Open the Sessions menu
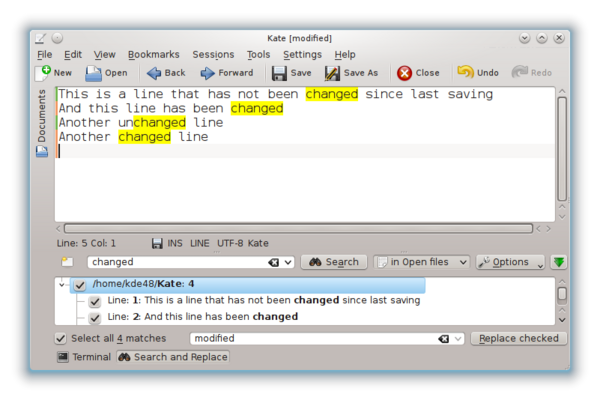The width and height of the screenshot is (600, 400). pyautogui.click(x=213, y=55)
